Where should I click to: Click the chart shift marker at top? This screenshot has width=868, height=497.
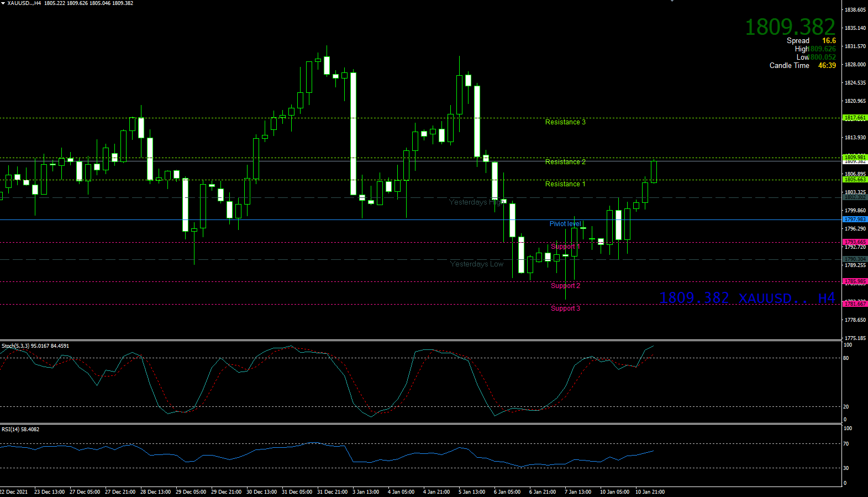(672, 2)
